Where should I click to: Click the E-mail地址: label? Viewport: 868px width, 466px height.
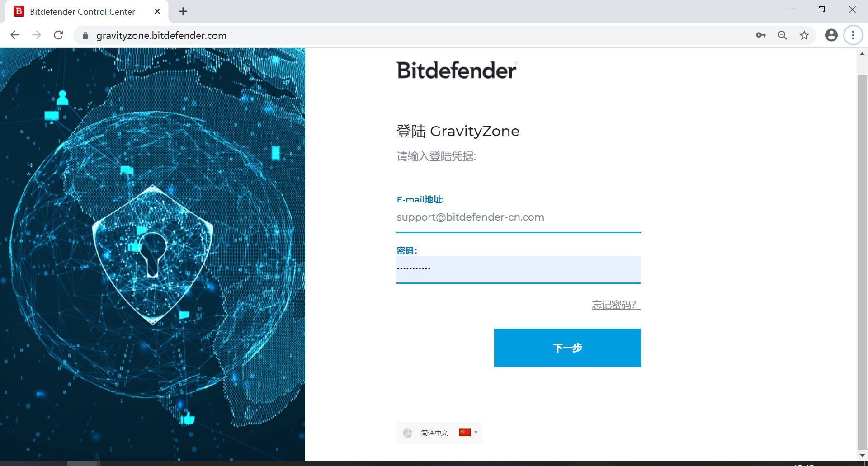tap(420, 200)
